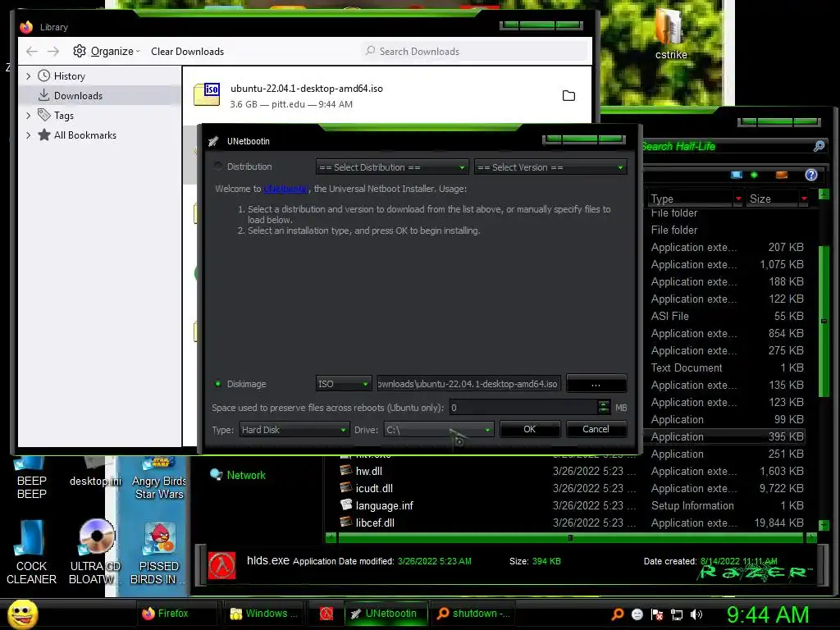The height and width of the screenshot is (630, 840).
Task: Switch to Half-Life taskbar icon
Action: (x=326, y=614)
